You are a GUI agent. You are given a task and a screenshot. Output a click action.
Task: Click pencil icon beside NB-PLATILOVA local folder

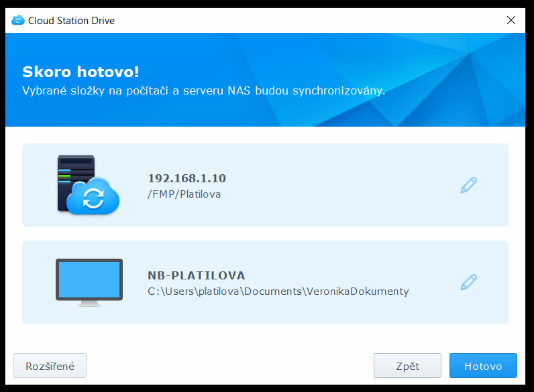[x=468, y=282]
